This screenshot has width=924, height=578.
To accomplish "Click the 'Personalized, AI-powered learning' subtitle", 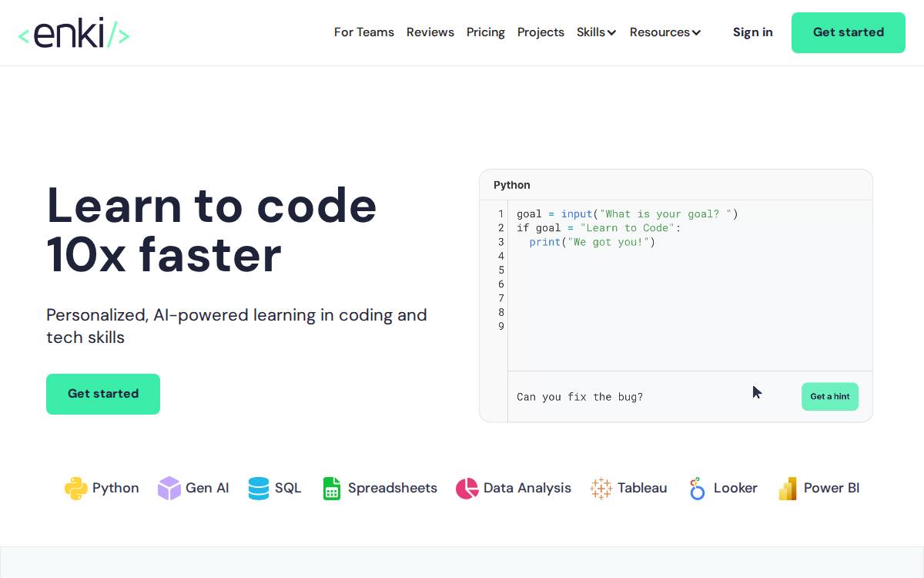I will (x=236, y=326).
